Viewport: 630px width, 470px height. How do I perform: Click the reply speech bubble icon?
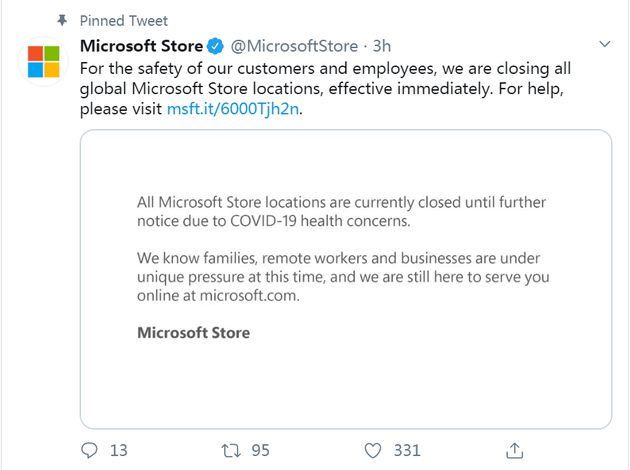point(89,450)
